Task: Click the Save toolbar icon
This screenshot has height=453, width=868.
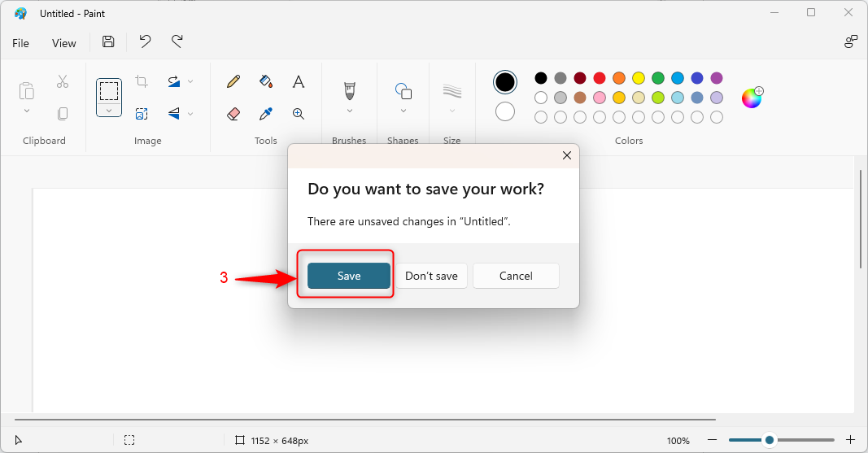Action: coord(108,41)
